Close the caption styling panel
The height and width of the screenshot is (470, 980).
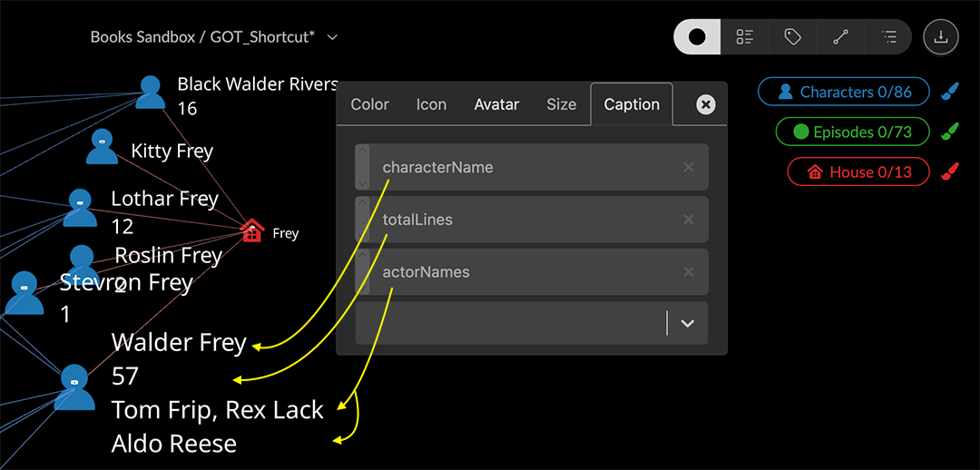coord(705,105)
